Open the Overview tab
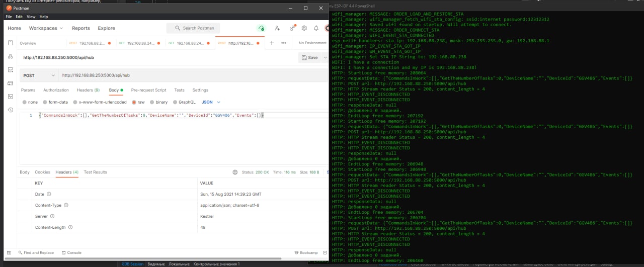644x267 pixels. (28, 43)
